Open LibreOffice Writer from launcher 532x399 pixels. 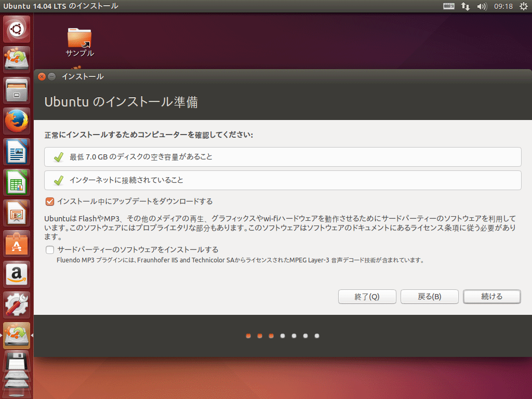(x=16, y=152)
